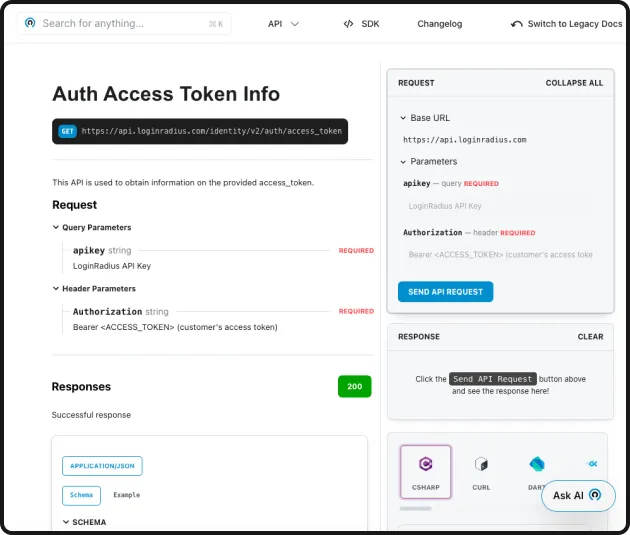630x535 pixels.
Task: Select the Example tab
Action: pyautogui.click(x=127, y=495)
